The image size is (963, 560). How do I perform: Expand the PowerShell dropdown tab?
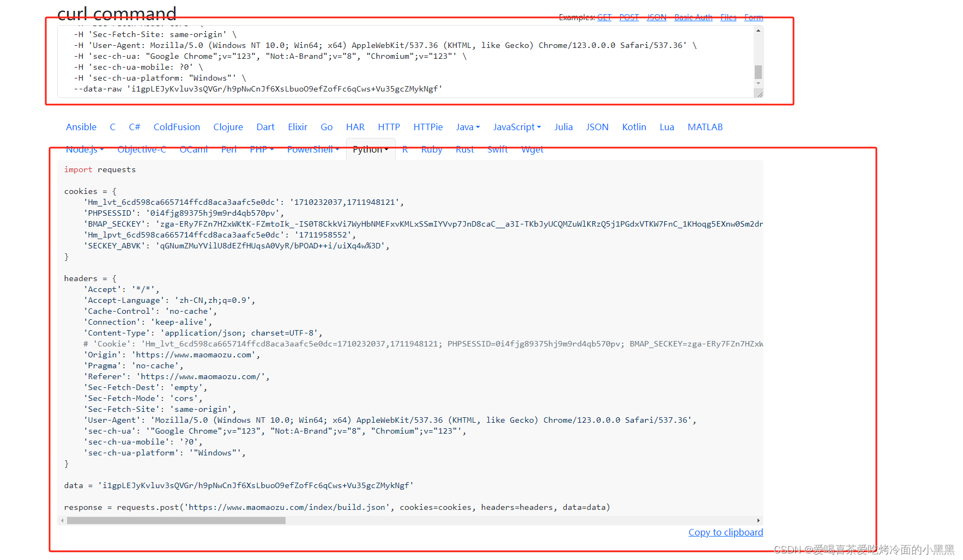click(313, 149)
